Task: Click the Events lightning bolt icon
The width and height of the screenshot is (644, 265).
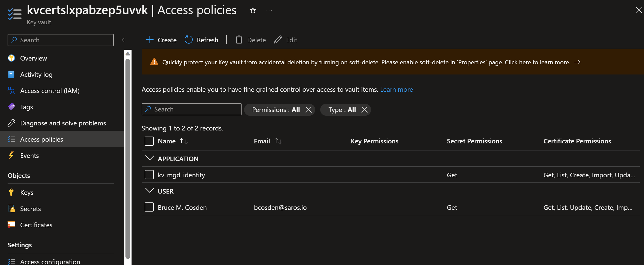Action: click(x=11, y=155)
